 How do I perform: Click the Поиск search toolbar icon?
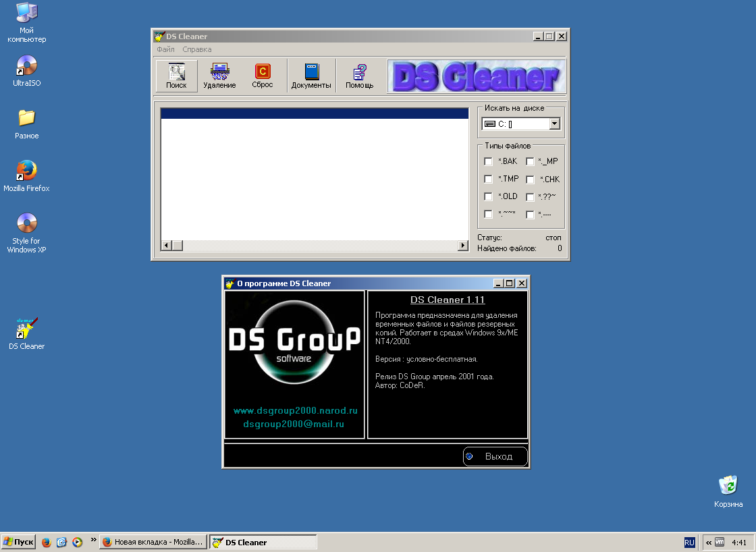176,76
